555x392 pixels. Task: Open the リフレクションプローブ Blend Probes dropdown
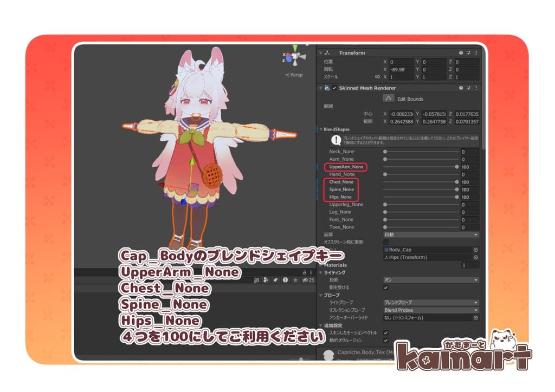pos(430,310)
